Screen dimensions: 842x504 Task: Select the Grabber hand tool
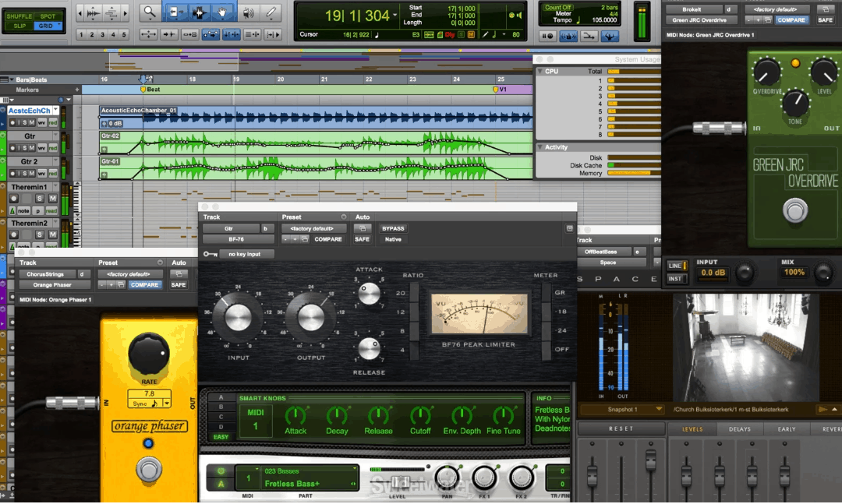click(223, 11)
